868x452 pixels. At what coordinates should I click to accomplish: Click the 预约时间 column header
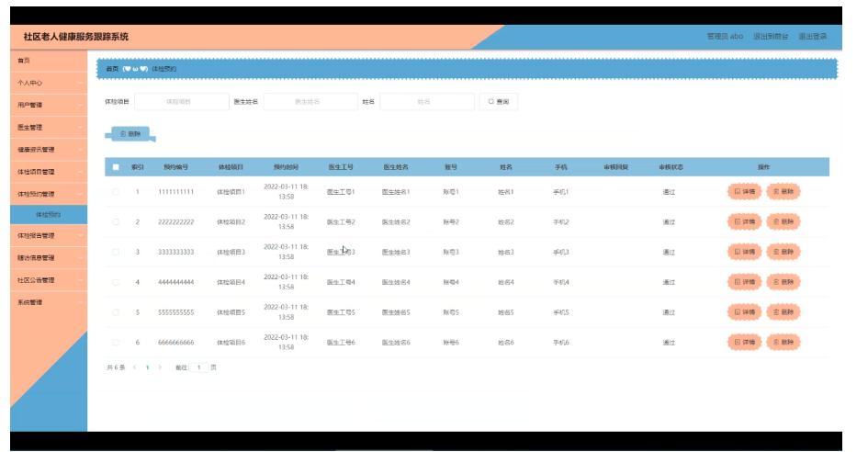[x=286, y=166]
